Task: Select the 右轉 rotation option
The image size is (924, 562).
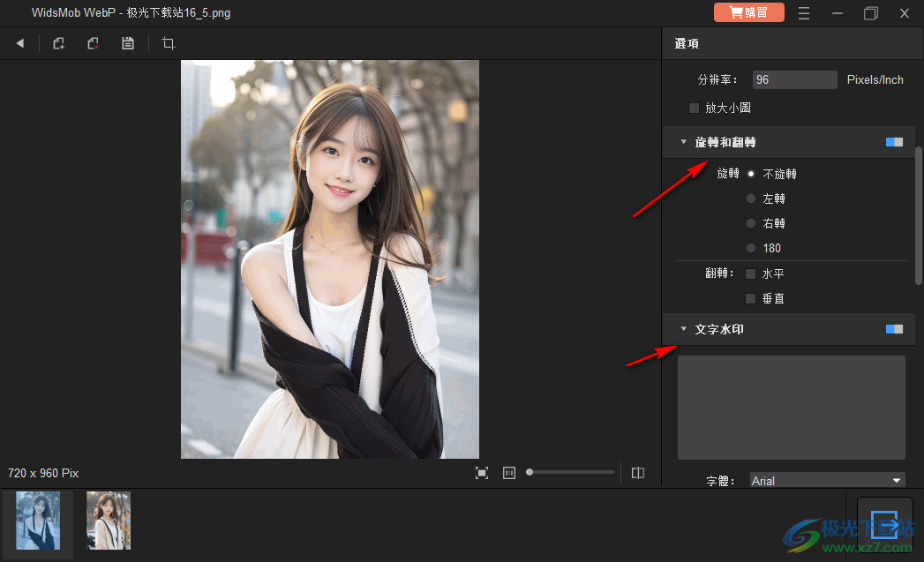Action: tap(751, 223)
